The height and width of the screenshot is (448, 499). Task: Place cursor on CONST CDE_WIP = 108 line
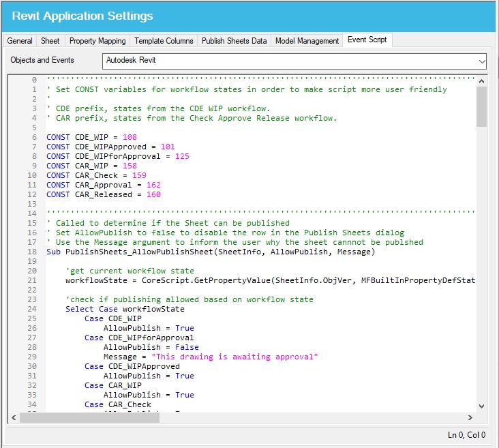(91, 137)
